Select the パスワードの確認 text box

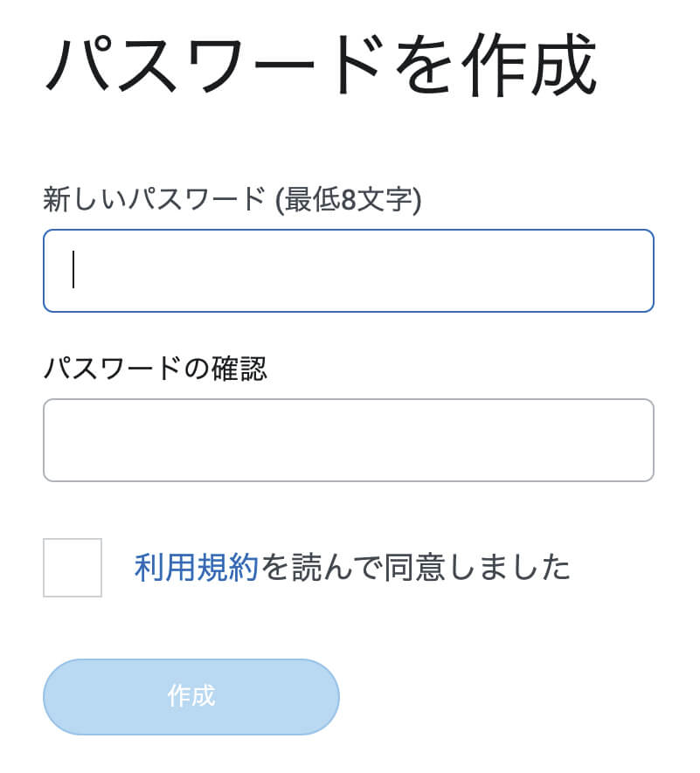coord(348,440)
